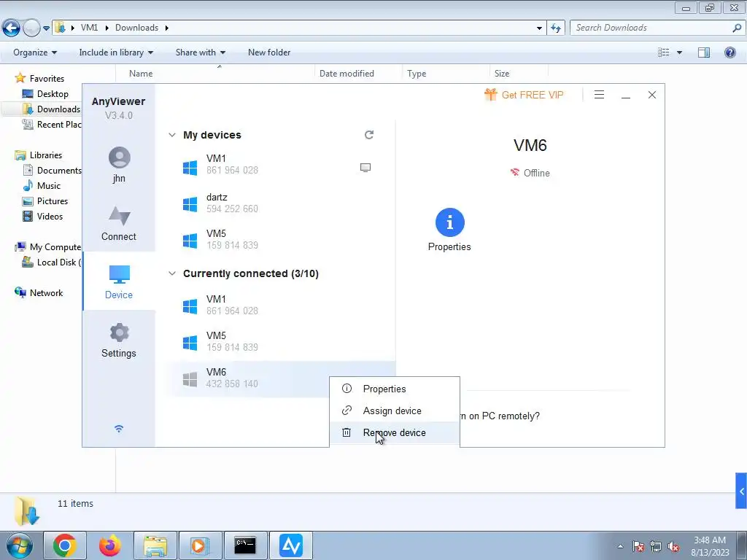Viewport: 747px width, 560px height.
Task: Choose Assign device from the context menu
Action: (x=395, y=411)
